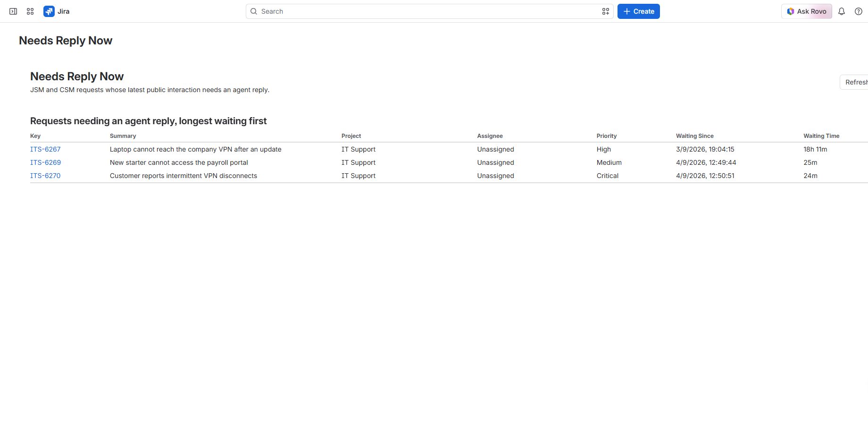Open the help question mark icon
Screen dimensions: 868x425
coord(859,11)
